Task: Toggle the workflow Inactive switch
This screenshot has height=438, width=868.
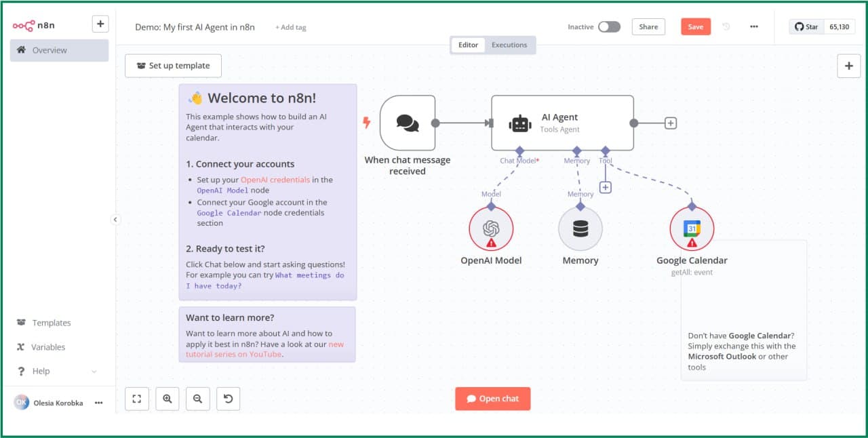Action: 609,26
